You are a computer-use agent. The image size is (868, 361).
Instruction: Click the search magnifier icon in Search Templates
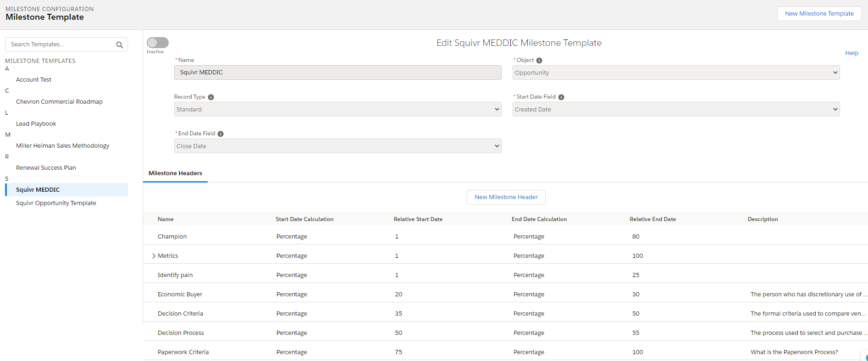click(x=120, y=45)
